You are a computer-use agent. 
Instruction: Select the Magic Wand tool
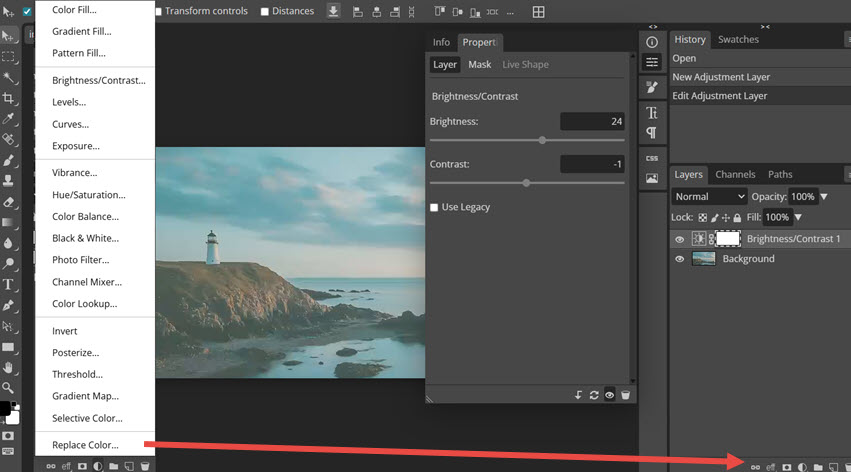click(x=8, y=78)
